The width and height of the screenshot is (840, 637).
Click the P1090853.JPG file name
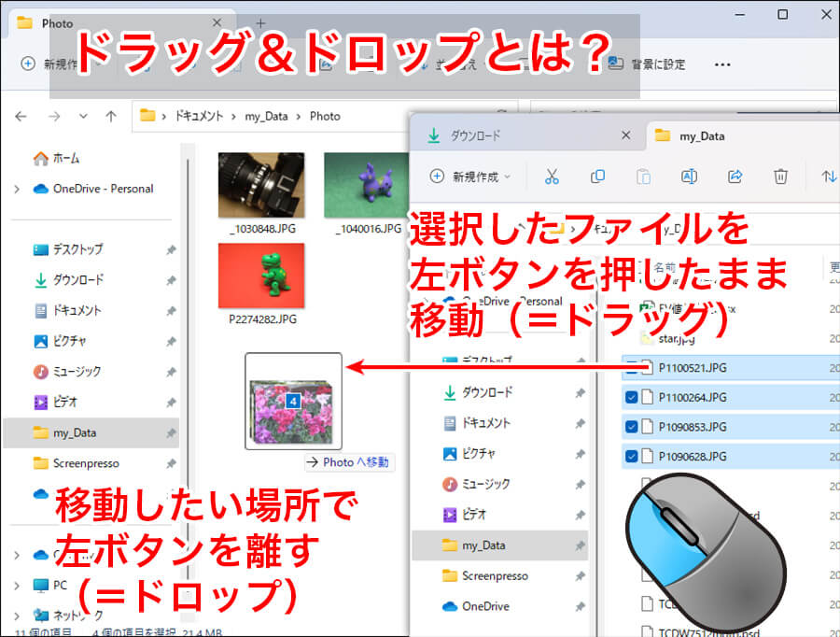tap(693, 427)
